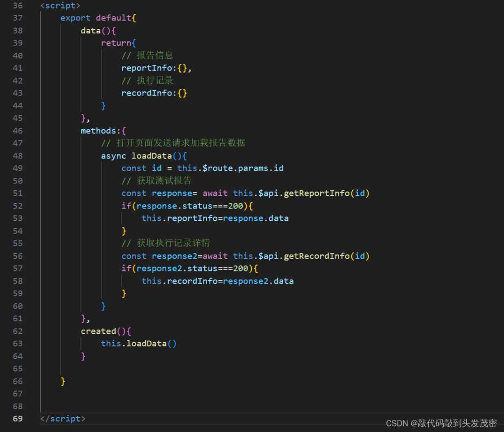
Task: Click line number 36 in the gutter
Action: pos(18,6)
